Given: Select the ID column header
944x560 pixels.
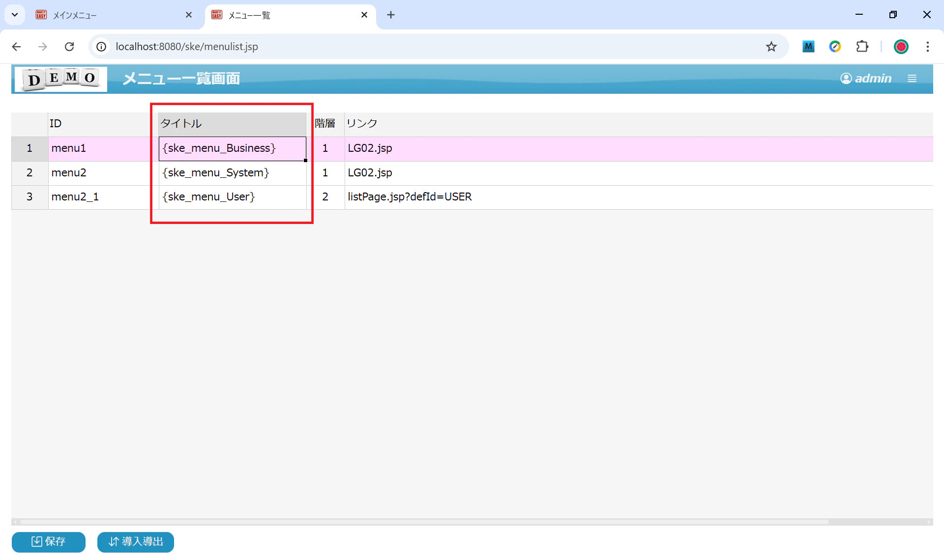Looking at the screenshot, I should [x=103, y=124].
